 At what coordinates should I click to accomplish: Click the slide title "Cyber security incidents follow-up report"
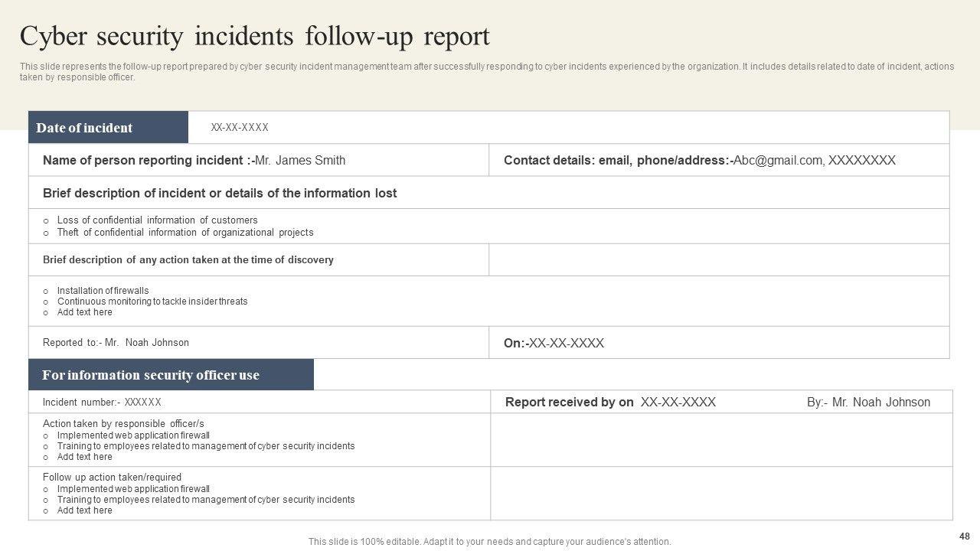pos(255,37)
